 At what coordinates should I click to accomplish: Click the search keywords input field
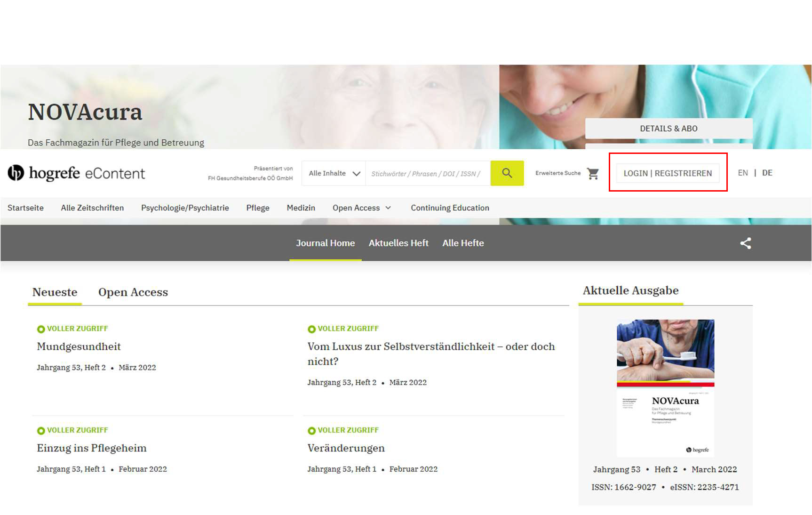tap(428, 173)
